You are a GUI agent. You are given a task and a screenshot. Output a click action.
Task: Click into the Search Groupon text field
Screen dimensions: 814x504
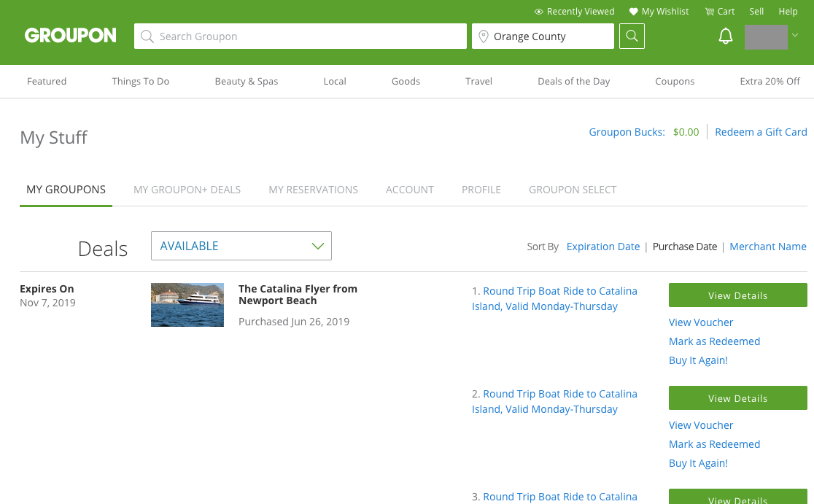(x=301, y=36)
